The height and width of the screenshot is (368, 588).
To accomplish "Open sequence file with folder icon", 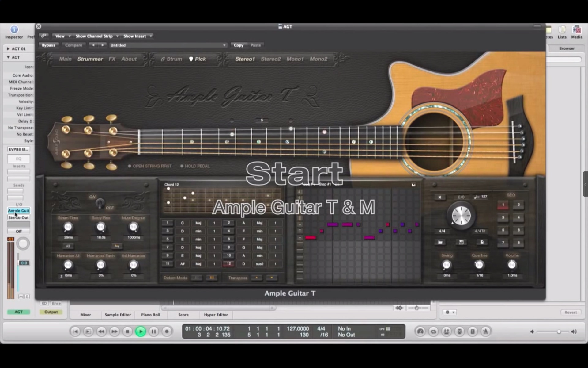I will 440,242.
